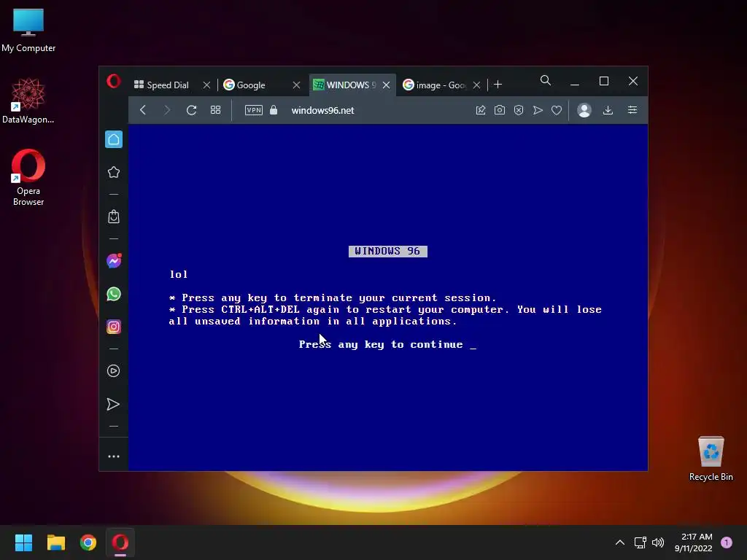Open the notification badge

click(x=727, y=542)
